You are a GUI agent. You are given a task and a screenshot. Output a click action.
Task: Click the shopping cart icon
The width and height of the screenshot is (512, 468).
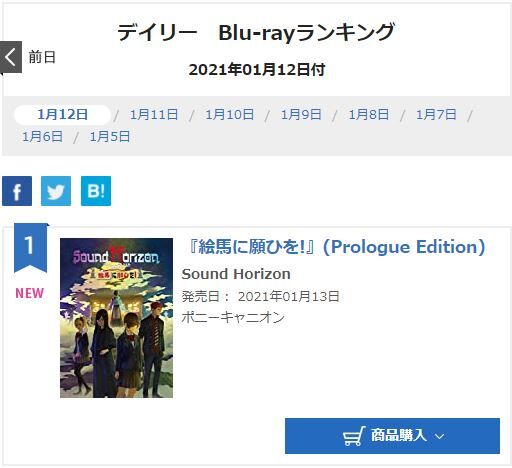click(x=354, y=436)
